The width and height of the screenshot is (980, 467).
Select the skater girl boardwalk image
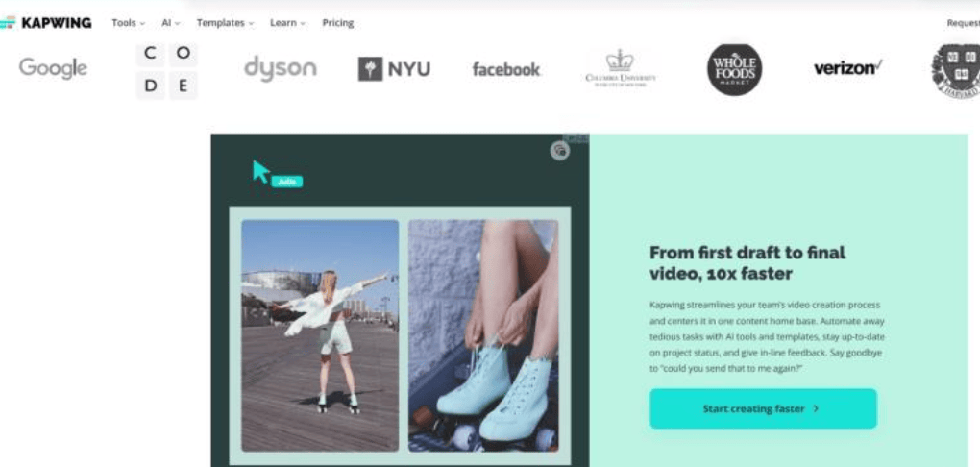[320, 335]
